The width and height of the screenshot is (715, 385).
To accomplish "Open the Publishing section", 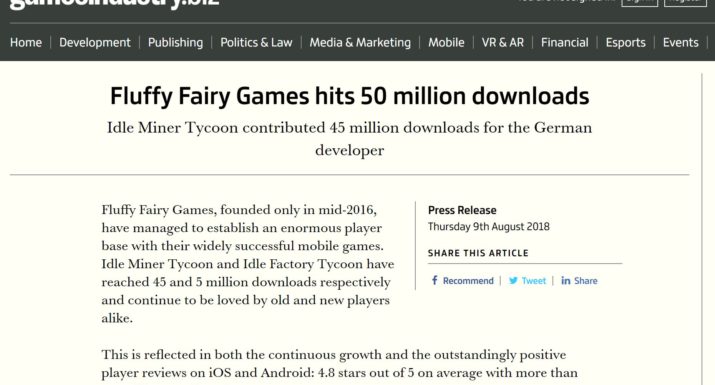I will (176, 42).
